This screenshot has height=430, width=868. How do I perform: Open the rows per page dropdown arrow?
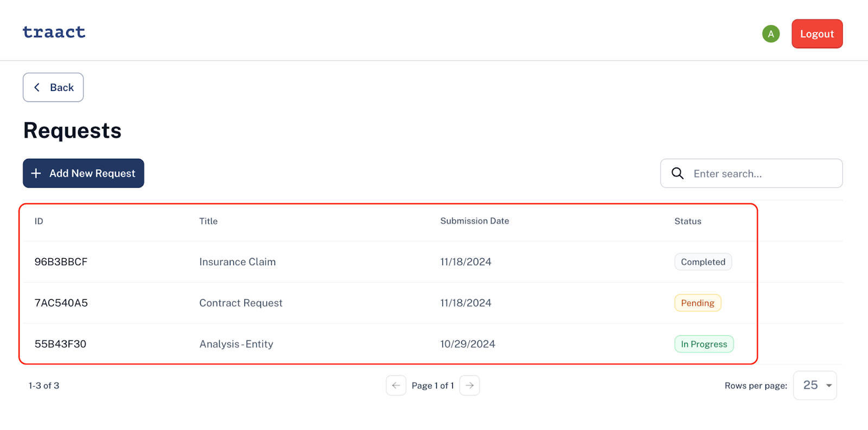[x=829, y=386]
